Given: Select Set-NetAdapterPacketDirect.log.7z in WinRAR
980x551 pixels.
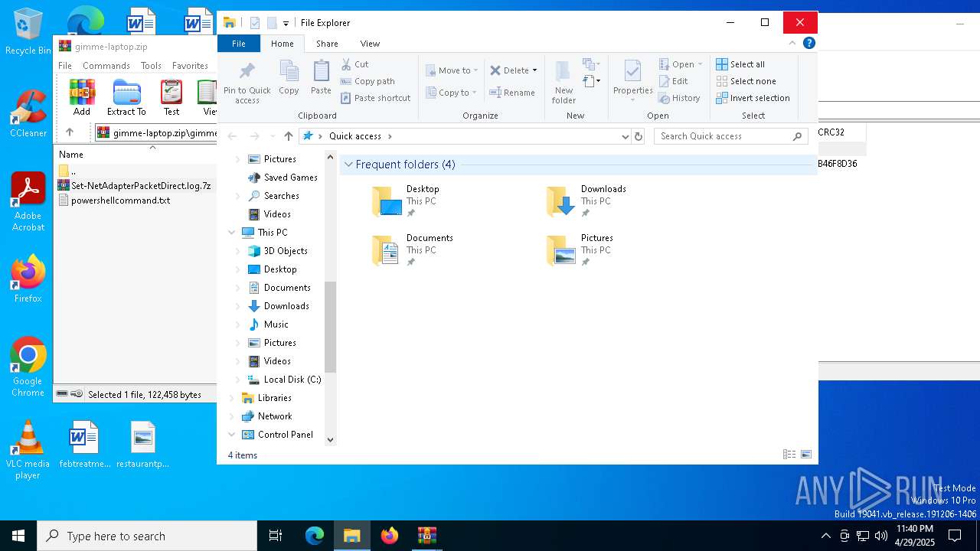Looking at the screenshot, I should pos(141,185).
